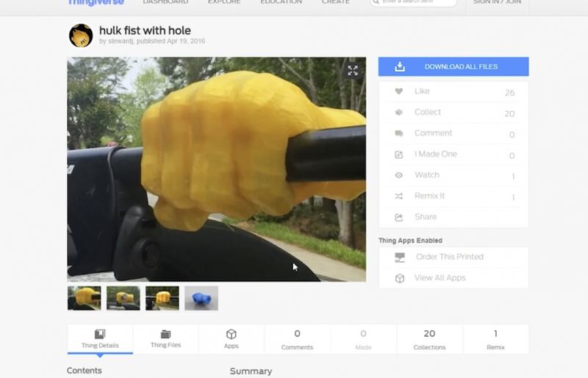Open stewardj's profile avatar
This screenshot has height=378, width=588.
pos(81,35)
